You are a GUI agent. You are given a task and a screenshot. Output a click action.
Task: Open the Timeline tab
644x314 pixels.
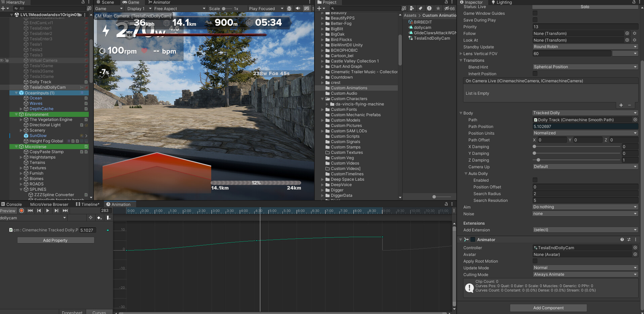pos(88,204)
